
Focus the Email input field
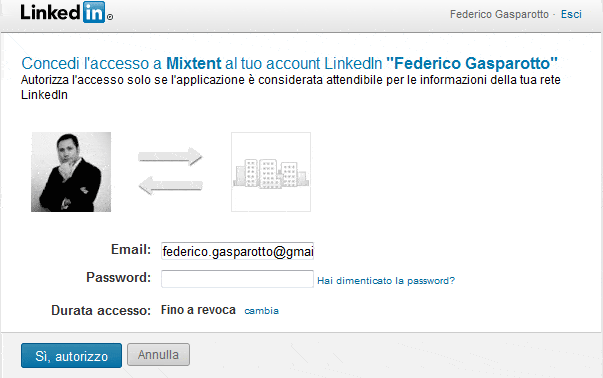[x=237, y=251]
